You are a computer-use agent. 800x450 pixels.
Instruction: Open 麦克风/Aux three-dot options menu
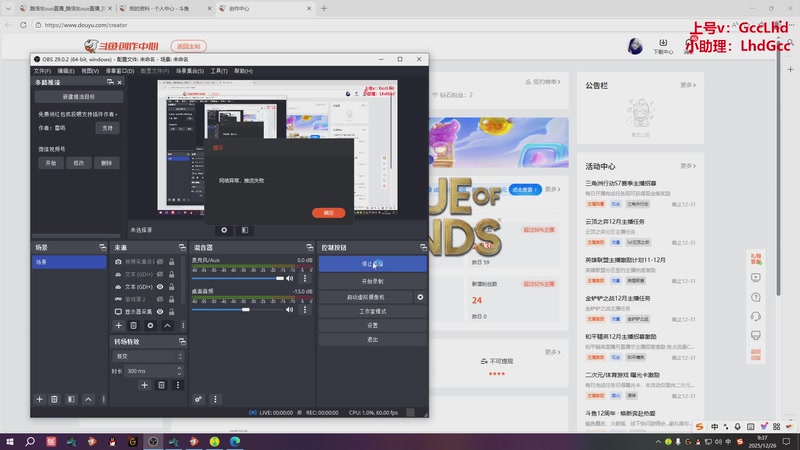point(305,279)
